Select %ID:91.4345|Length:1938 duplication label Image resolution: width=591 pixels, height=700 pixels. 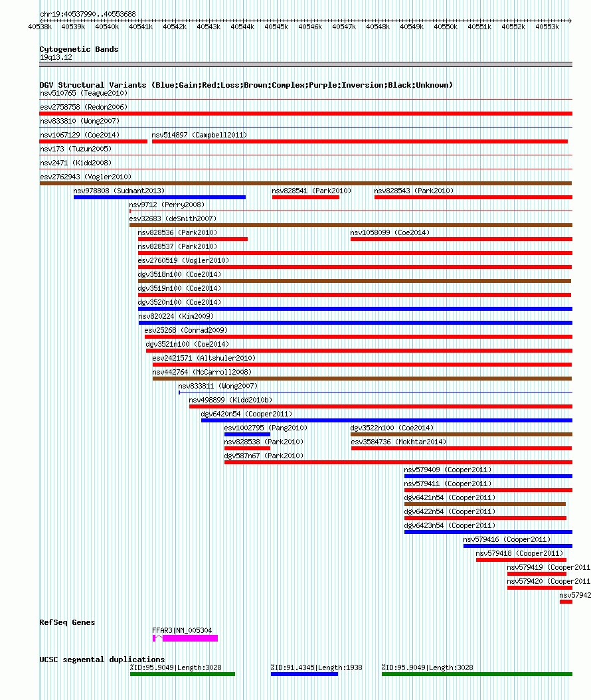(x=316, y=668)
